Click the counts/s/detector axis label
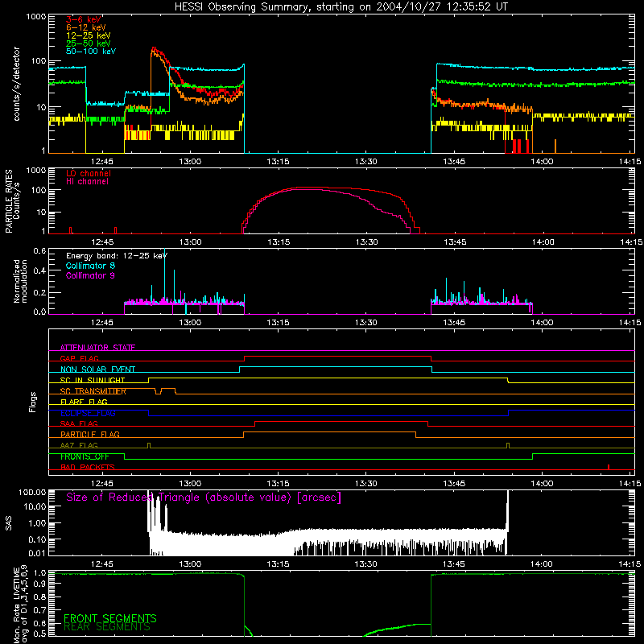The image size is (644, 644). coord(16,84)
